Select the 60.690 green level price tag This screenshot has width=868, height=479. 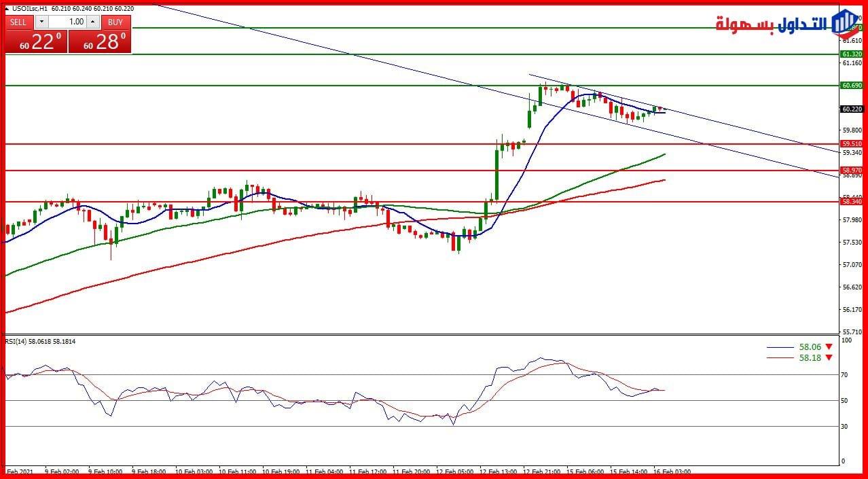pos(852,86)
